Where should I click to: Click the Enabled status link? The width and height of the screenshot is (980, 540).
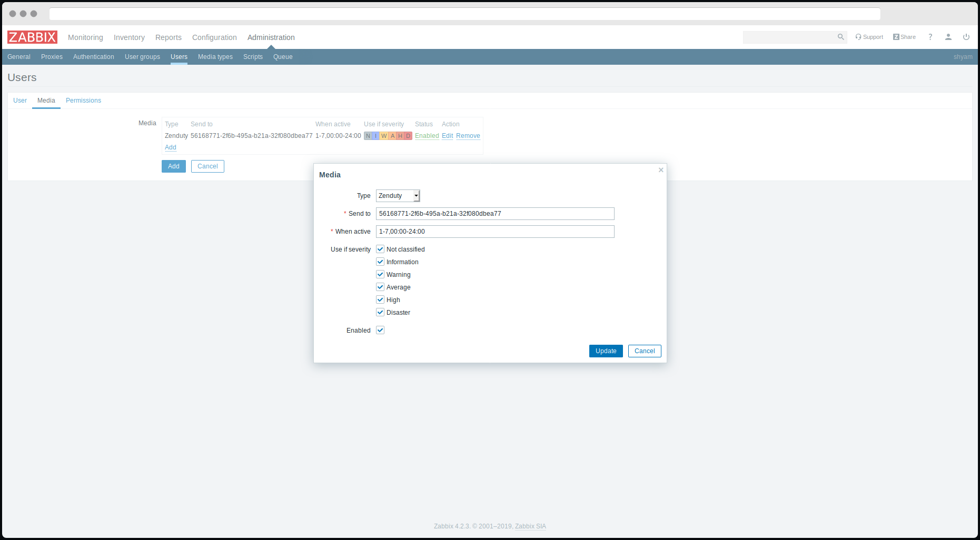(x=427, y=136)
